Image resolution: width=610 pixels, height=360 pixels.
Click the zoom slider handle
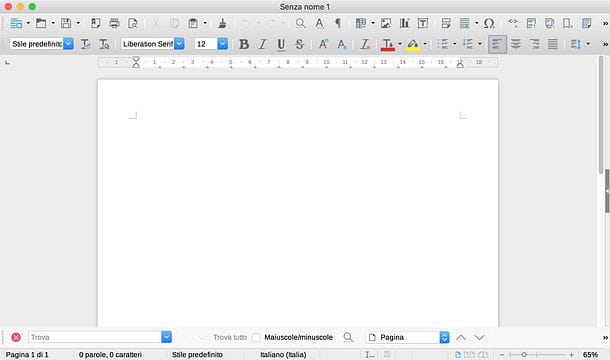[524, 355]
